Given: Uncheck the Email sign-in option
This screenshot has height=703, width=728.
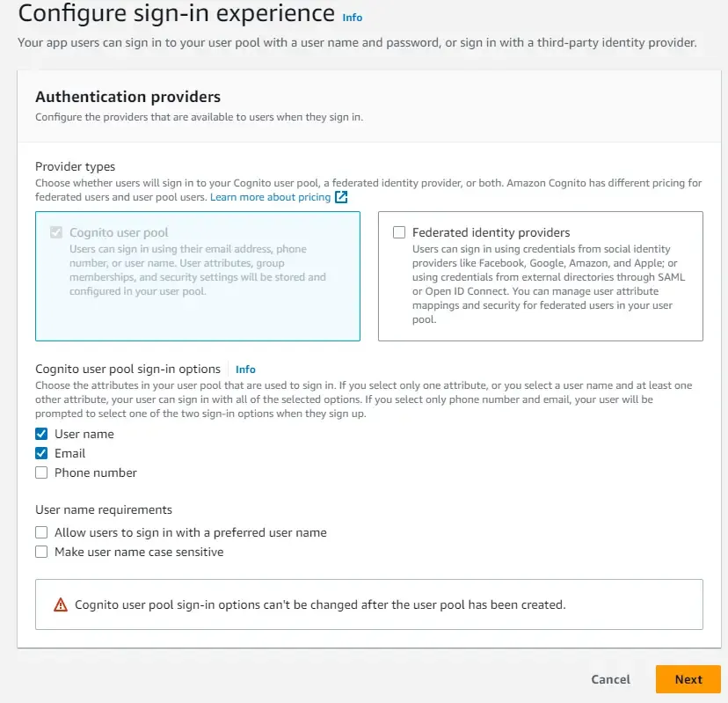Looking at the screenshot, I should tap(41, 453).
